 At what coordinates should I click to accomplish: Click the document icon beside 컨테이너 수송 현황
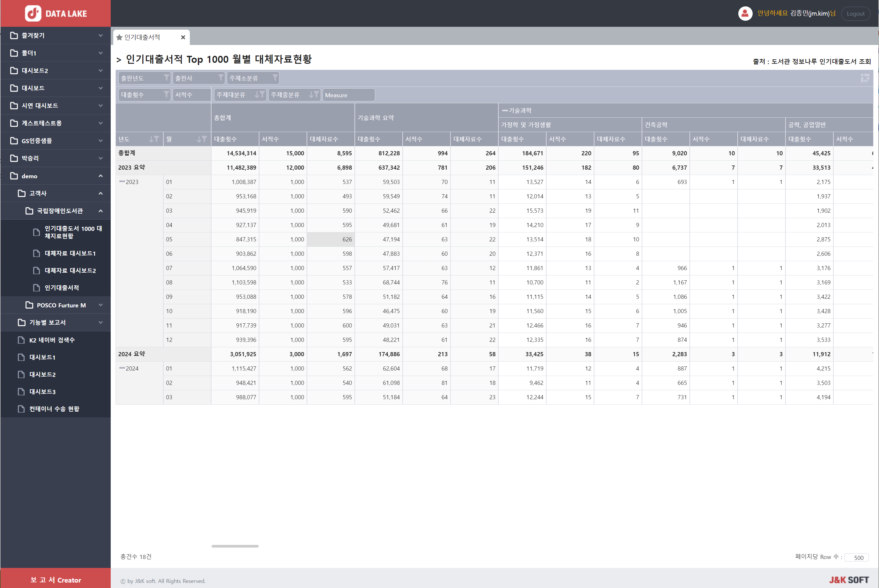click(x=21, y=409)
